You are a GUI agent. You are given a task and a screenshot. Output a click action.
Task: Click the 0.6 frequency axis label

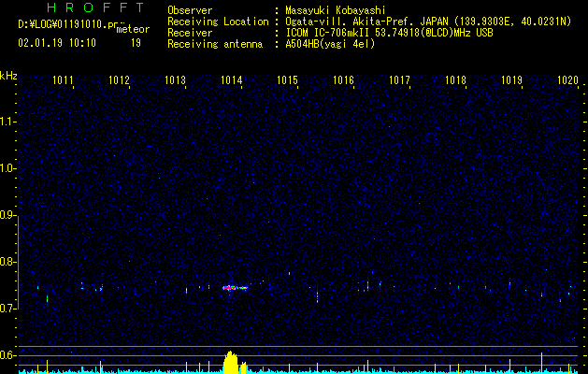pyautogui.click(x=7, y=355)
